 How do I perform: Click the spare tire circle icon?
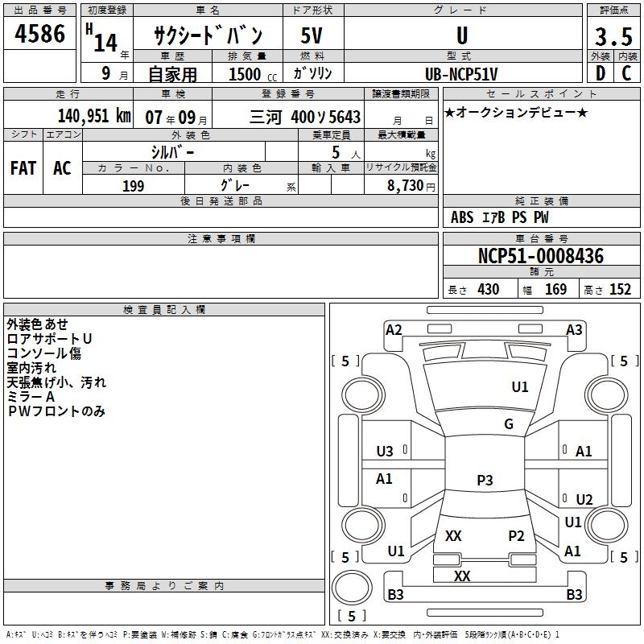(352, 588)
